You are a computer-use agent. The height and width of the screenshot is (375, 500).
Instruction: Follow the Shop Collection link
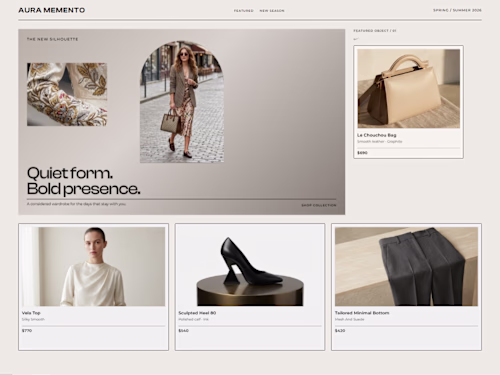click(319, 205)
